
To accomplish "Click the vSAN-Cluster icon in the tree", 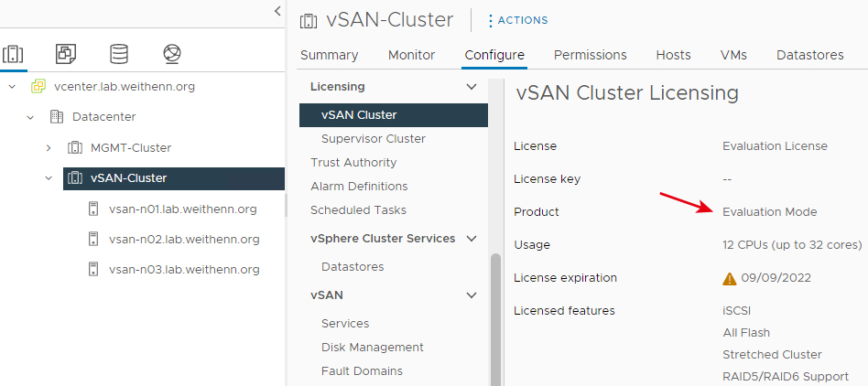I will [x=75, y=178].
